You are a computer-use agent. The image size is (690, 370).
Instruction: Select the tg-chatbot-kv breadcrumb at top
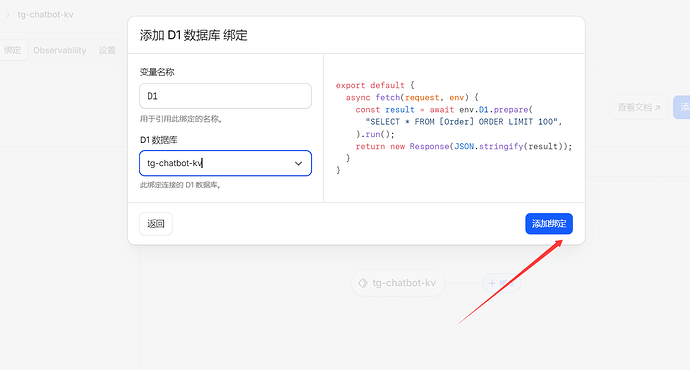coord(45,15)
